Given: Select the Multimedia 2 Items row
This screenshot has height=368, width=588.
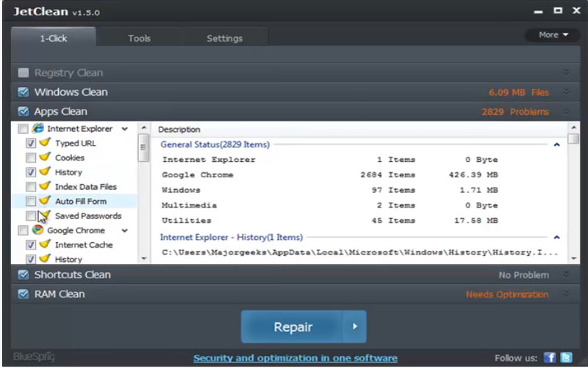Looking at the screenshot, I should click(330, 205).
